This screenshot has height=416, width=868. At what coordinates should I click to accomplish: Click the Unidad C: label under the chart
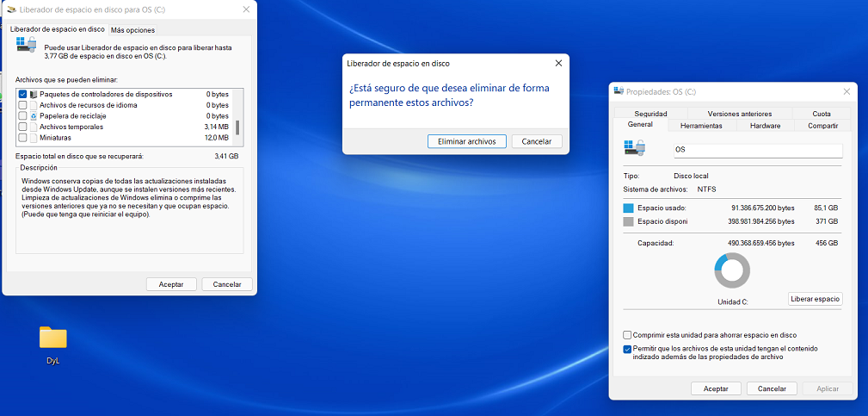732,302
